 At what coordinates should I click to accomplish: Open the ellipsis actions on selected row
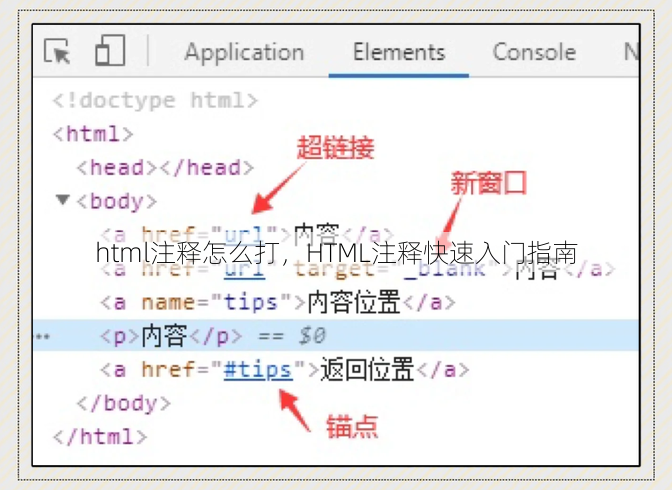coord(42,337)
